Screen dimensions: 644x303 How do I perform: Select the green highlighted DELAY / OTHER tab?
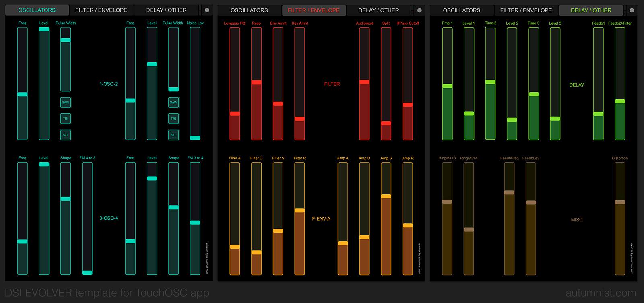[x=590, y=10]
